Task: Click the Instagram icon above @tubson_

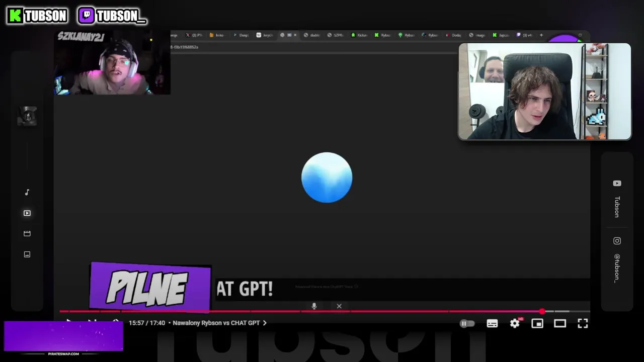Action: [617, 241]
